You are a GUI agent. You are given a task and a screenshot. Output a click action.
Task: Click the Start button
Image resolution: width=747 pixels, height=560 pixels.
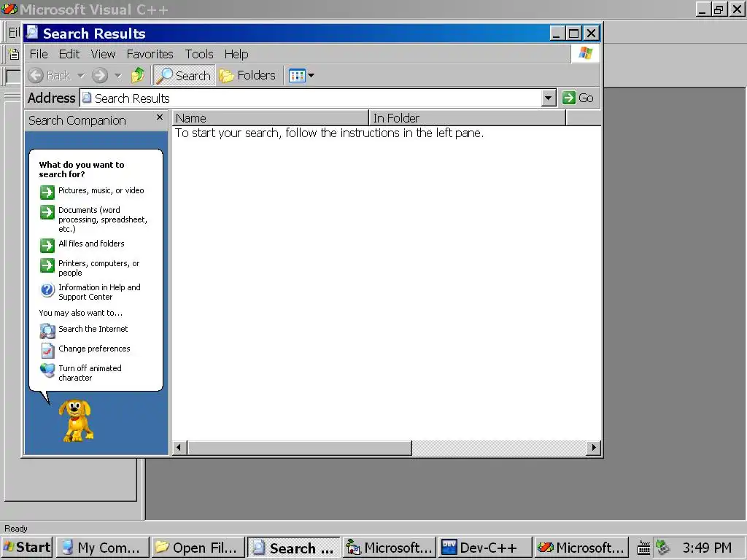(27, 548)
